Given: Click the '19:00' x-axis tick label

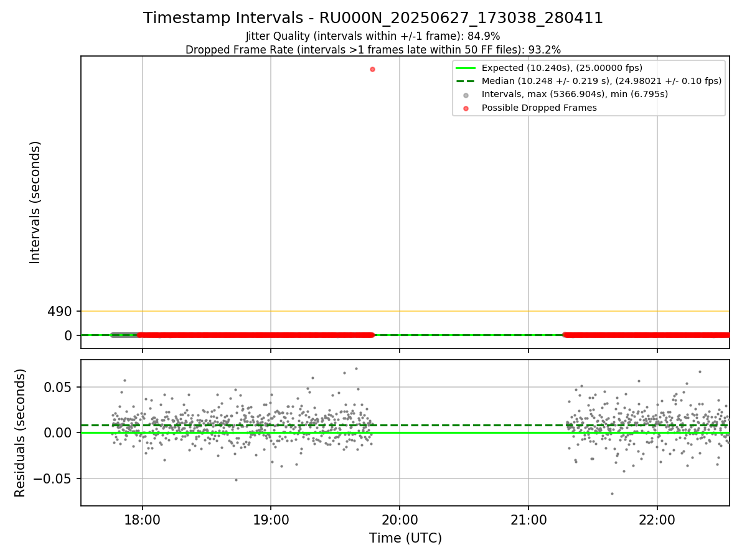Looking at the screenshot, I should coord(271,519).
